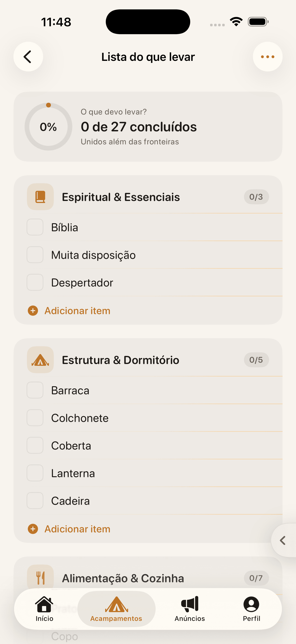Expand the floating side chevron panel
Viewport: 296px width, 644px height.
[x=283, y=540]
